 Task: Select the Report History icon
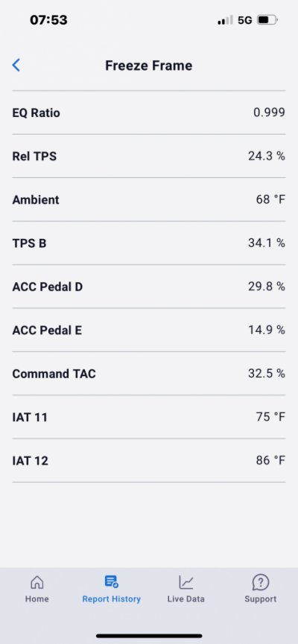[112, 581]
